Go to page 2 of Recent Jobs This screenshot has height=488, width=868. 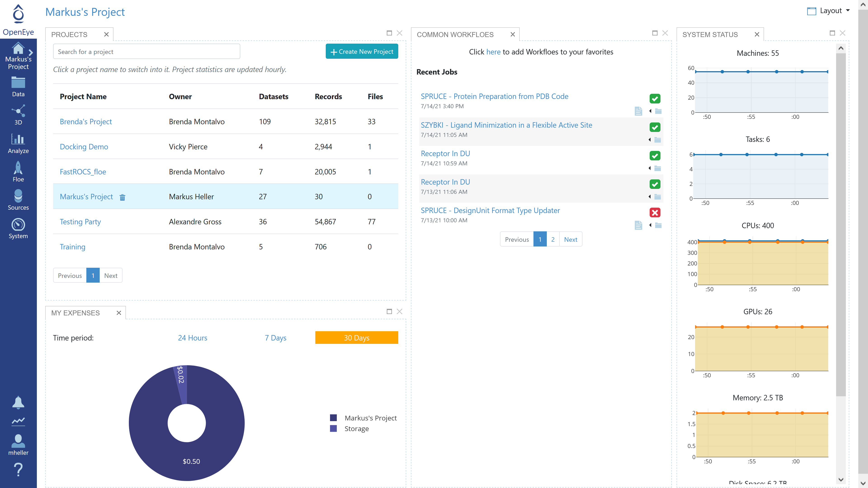[553, 239]
